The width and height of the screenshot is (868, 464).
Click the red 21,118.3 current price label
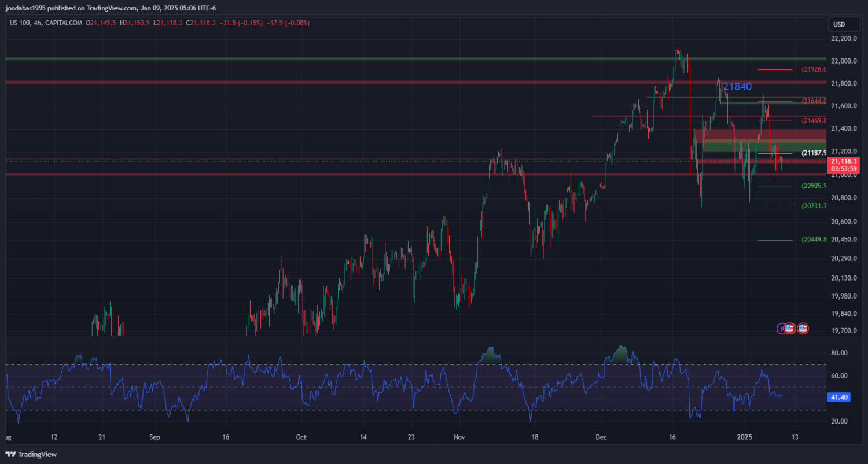point(842,161)
